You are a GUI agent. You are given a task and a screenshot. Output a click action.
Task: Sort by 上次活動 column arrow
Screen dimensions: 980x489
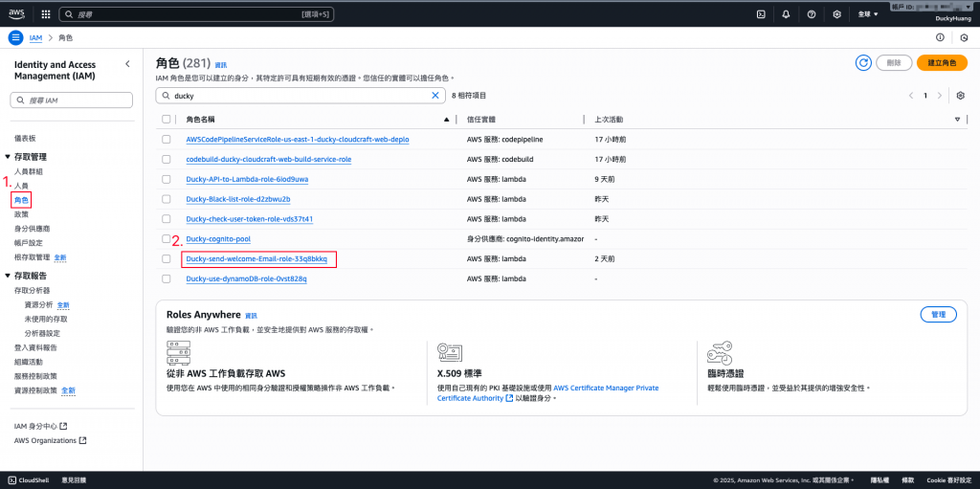tap(957, 119)
